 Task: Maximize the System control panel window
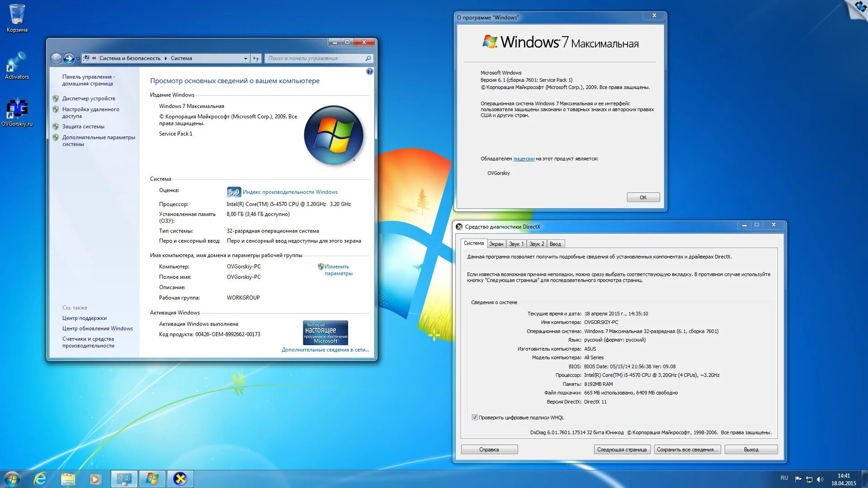[347, 42]
